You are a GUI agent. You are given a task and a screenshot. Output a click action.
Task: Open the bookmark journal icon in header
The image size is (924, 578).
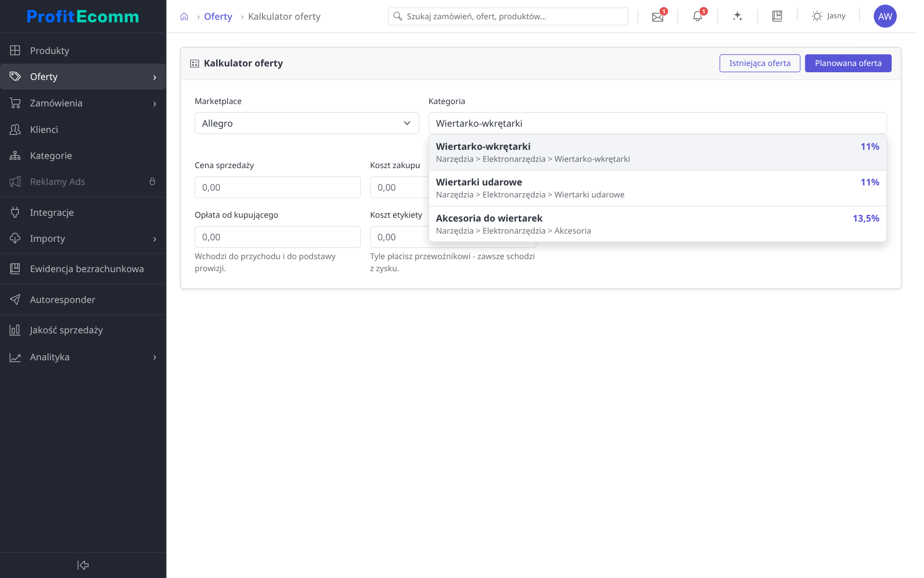click(777, 16)
